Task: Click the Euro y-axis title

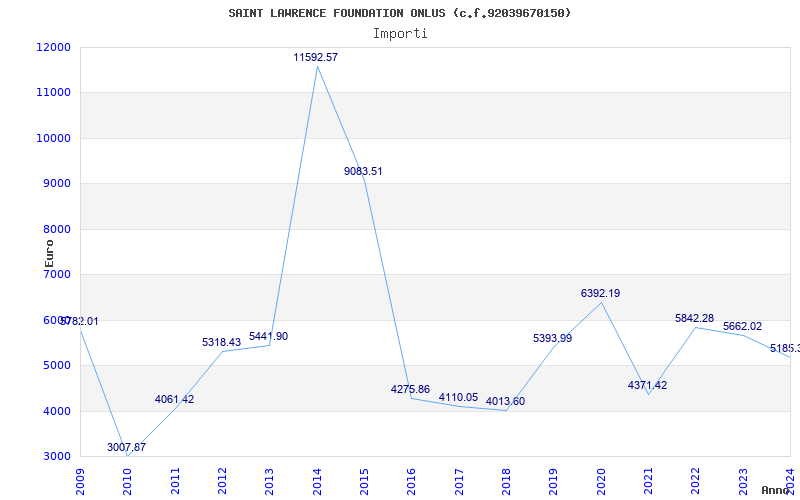Action: point(49,254)
